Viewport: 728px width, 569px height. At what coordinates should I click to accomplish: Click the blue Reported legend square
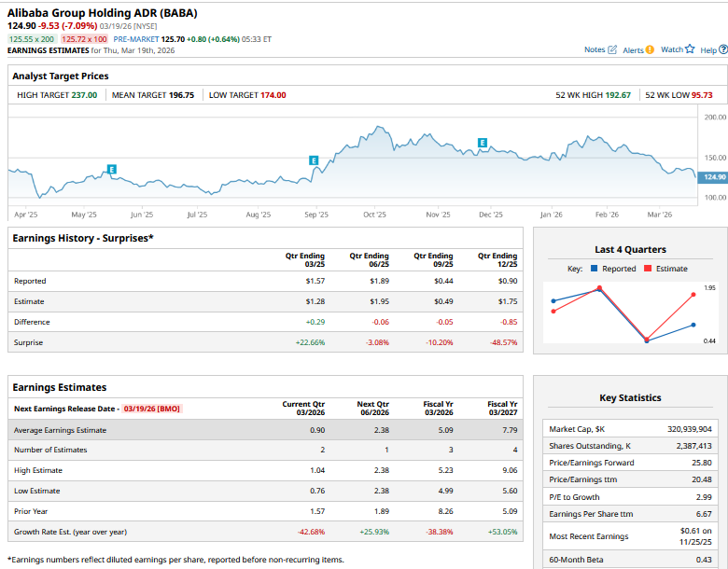pos(595,269)
